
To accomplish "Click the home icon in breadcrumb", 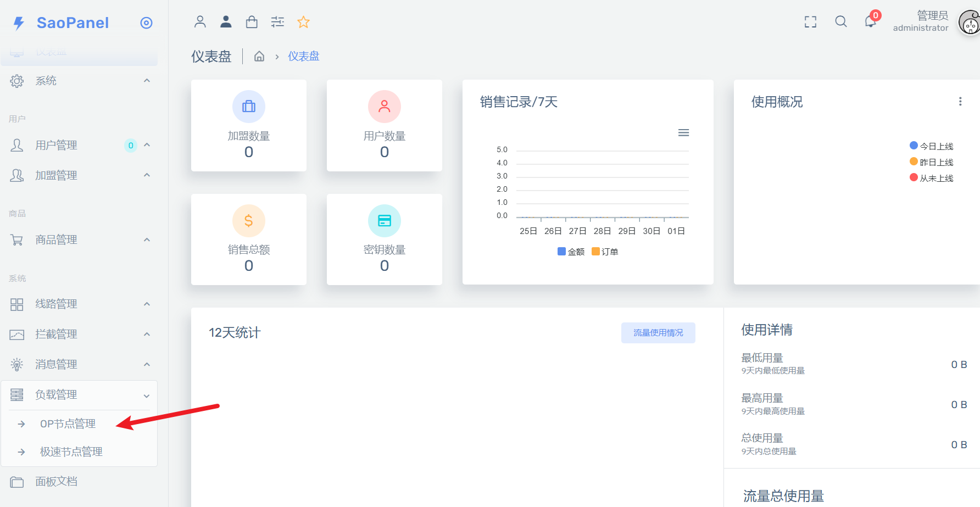I will tap(259, 57).
